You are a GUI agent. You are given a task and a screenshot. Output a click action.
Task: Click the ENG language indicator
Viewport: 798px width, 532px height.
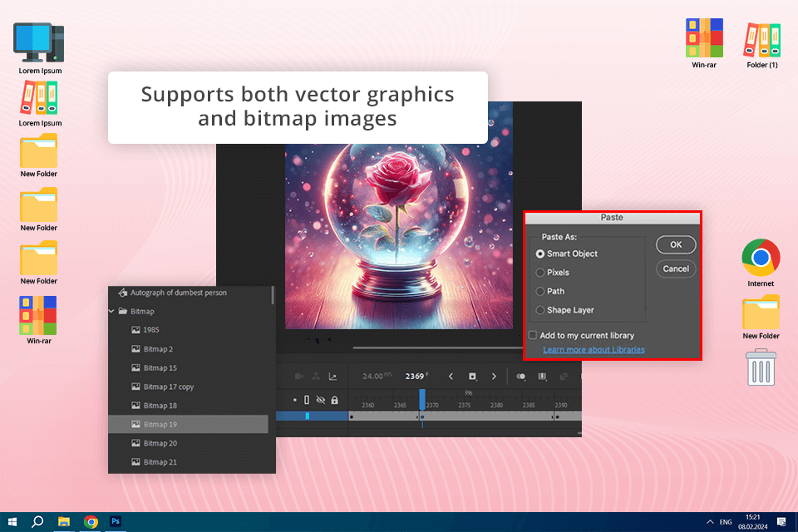tap(726, 522)
